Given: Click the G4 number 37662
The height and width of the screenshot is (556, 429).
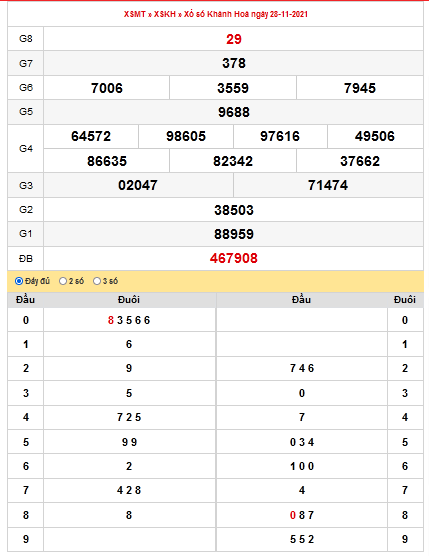Looking at the screenshot, I should pos(360,161).
